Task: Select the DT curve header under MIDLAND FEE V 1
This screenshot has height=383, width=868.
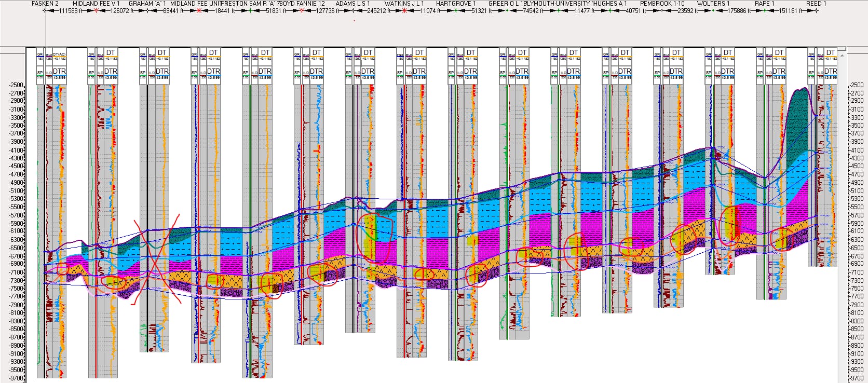Action: pyautogui.click(x=111, y=52)
